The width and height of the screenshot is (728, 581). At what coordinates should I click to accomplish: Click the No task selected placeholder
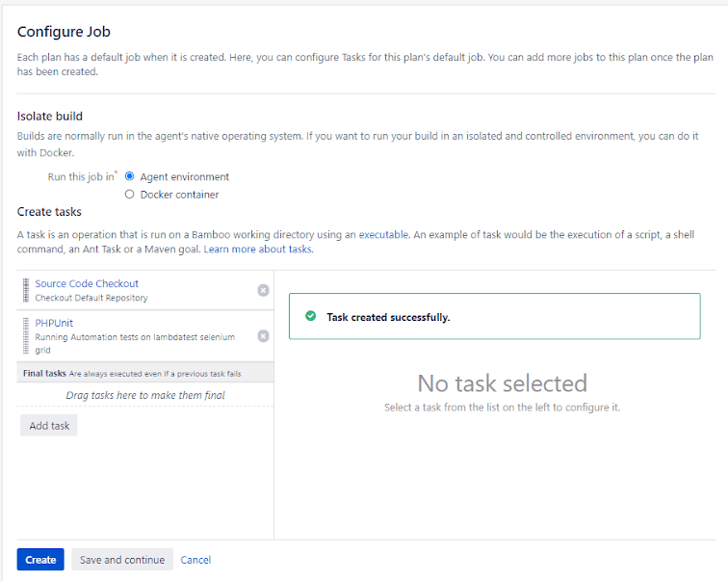pyautogui.click(x=502, y=383)
